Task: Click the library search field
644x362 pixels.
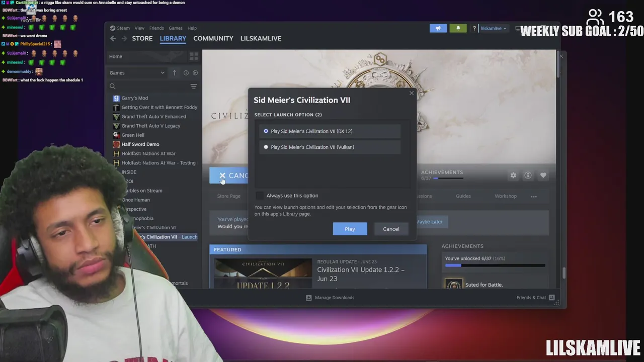Action: pos(148,86)
